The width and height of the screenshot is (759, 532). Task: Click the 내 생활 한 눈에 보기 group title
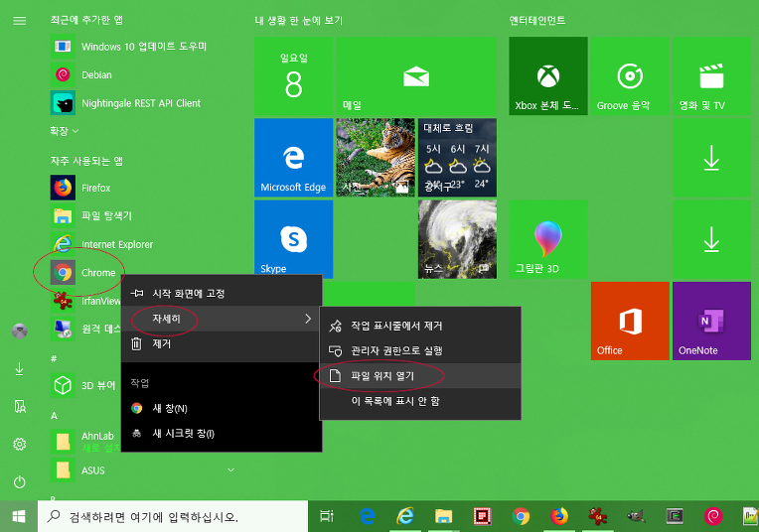point(298,20)
